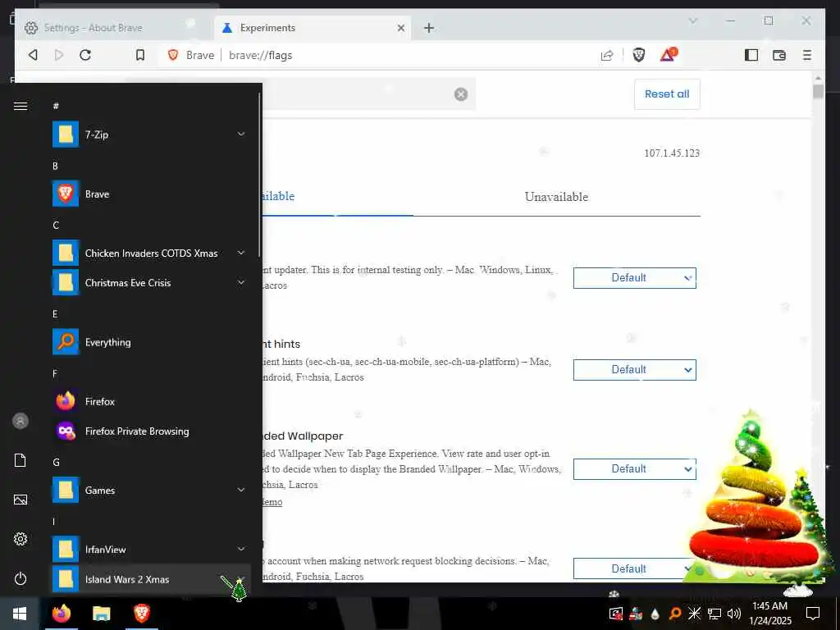This screenshot has height=630, width=840.
Task: Expand the Games folder in Start menu
Action: (x=150, y=491)
